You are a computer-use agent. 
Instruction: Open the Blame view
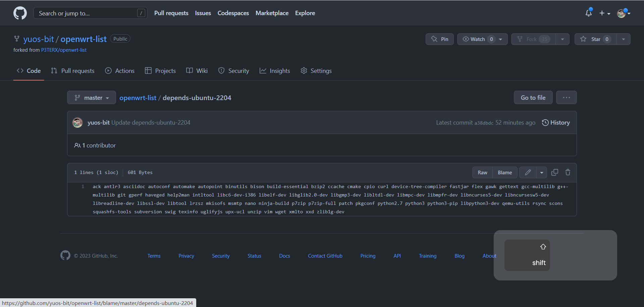[505, 173]
